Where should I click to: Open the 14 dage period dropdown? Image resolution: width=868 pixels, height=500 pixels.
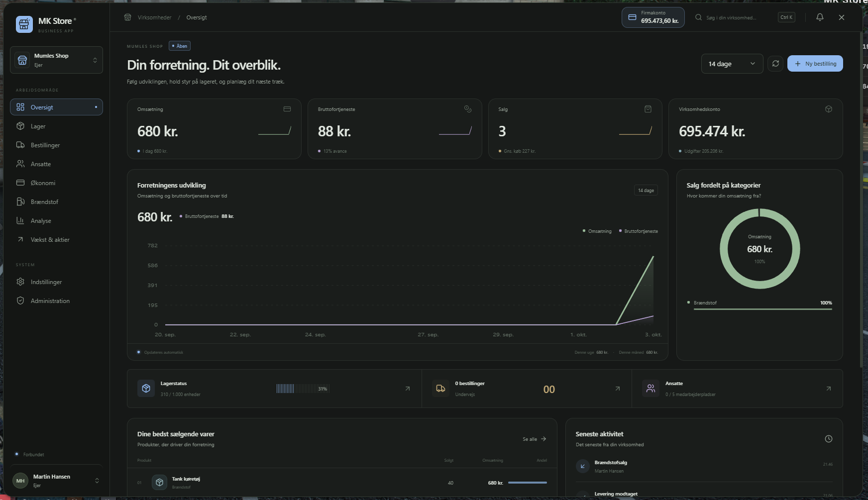(732, 64)
